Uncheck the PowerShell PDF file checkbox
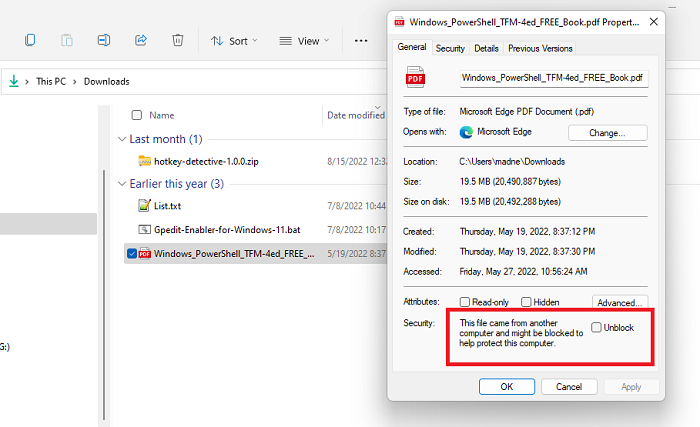This screenshot has height=427, width=700. pyautogui.click(x=132, y=254)
